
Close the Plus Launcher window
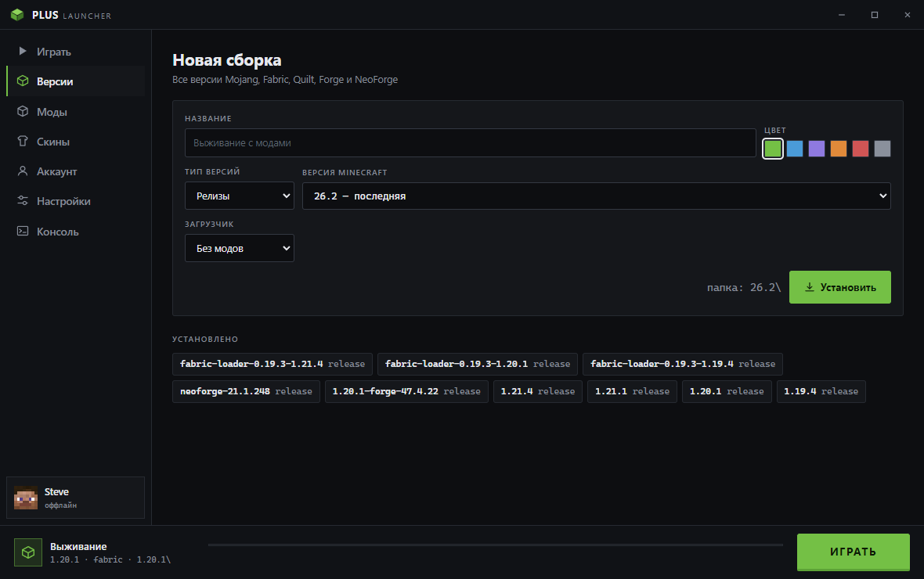908,15
